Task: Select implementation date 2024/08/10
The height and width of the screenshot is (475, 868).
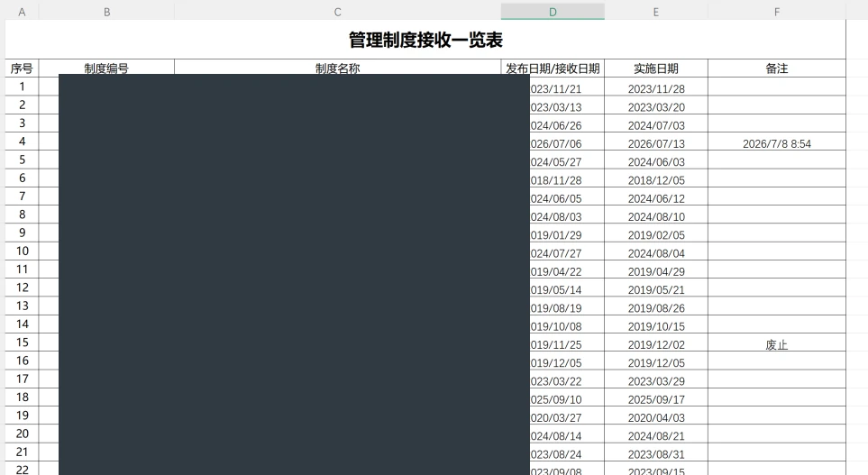Action: [x=656, y=216]
